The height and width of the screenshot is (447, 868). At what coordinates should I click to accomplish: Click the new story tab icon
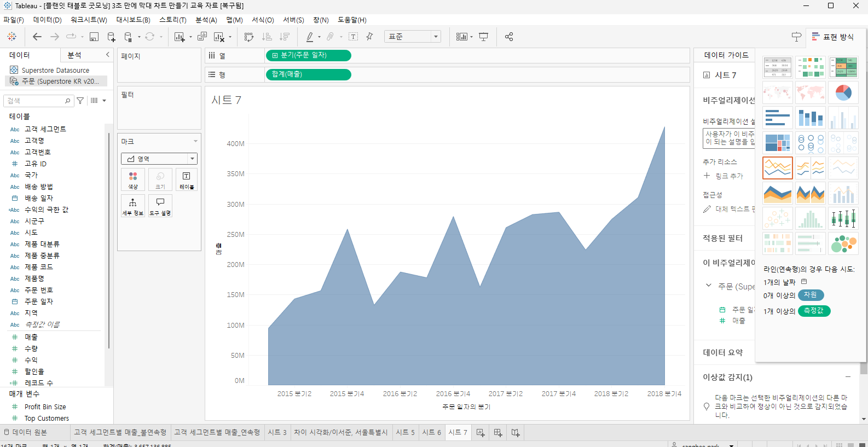(516, 432)
